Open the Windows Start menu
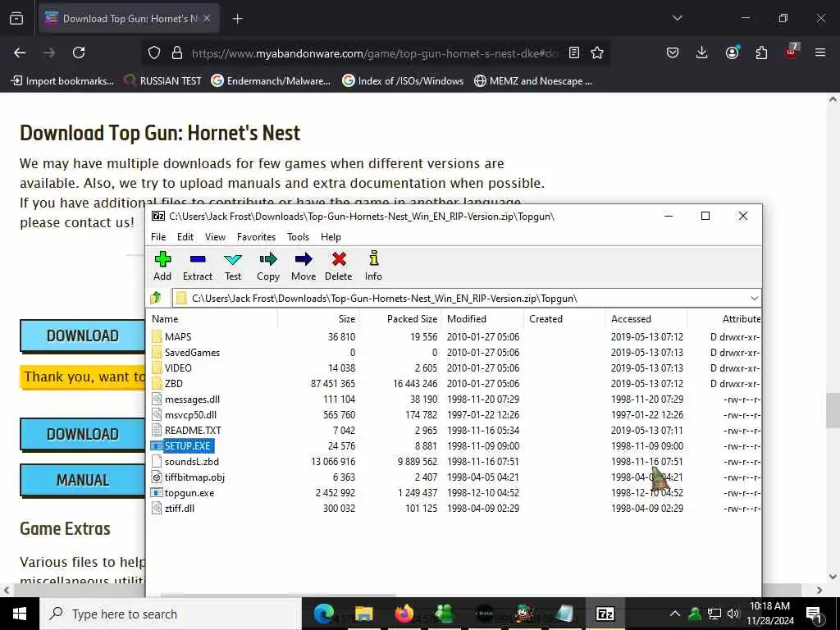Viewport: 840px width, 630px height. (20, 614)
